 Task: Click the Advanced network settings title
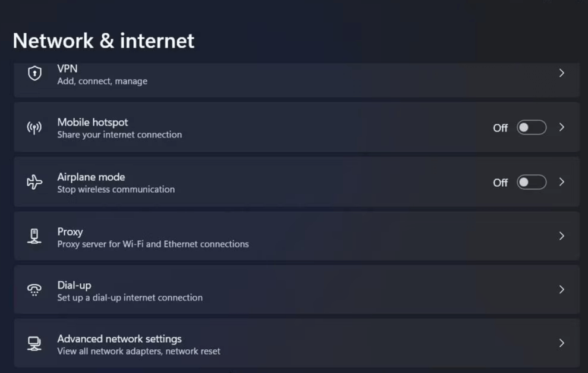[x=120, y=338]
